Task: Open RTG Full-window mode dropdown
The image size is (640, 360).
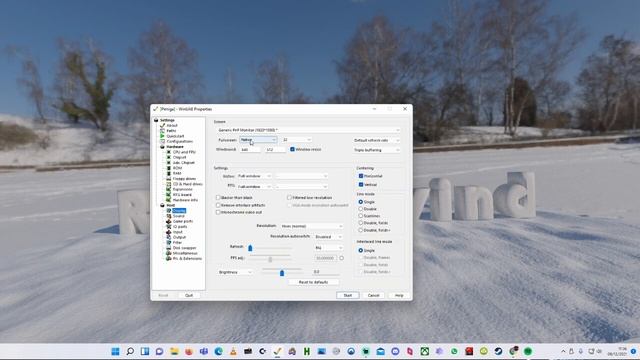Action: (x=254, y=187)
